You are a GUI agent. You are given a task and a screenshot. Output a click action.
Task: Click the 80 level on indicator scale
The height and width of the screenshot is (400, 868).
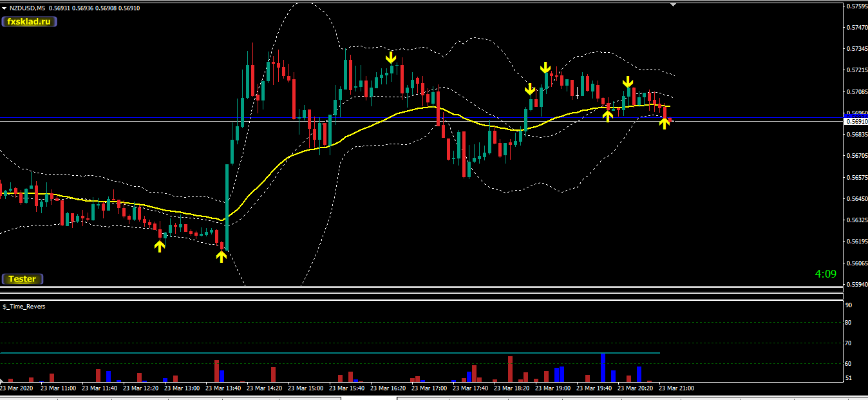coord(848,323)
